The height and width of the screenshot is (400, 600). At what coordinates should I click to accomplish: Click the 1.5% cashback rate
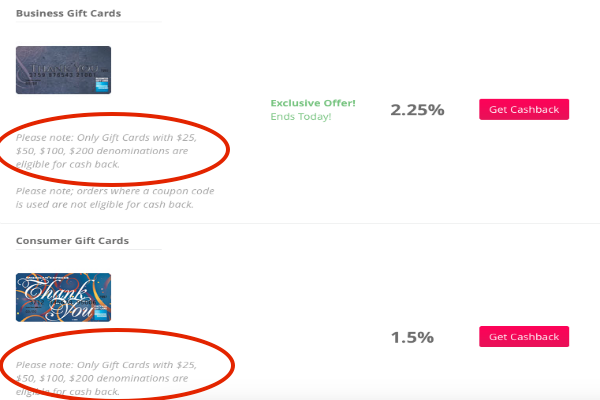(412, 337)
